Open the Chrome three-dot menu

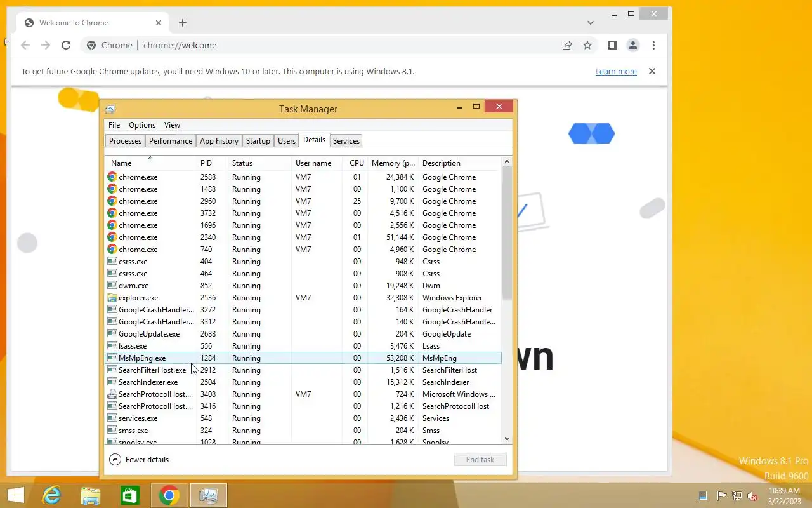point(653,45)
